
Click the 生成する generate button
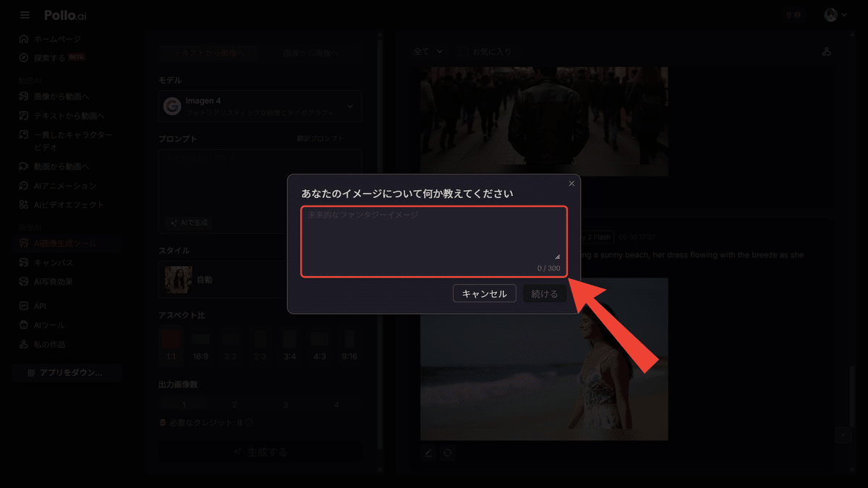click(260, 452)
